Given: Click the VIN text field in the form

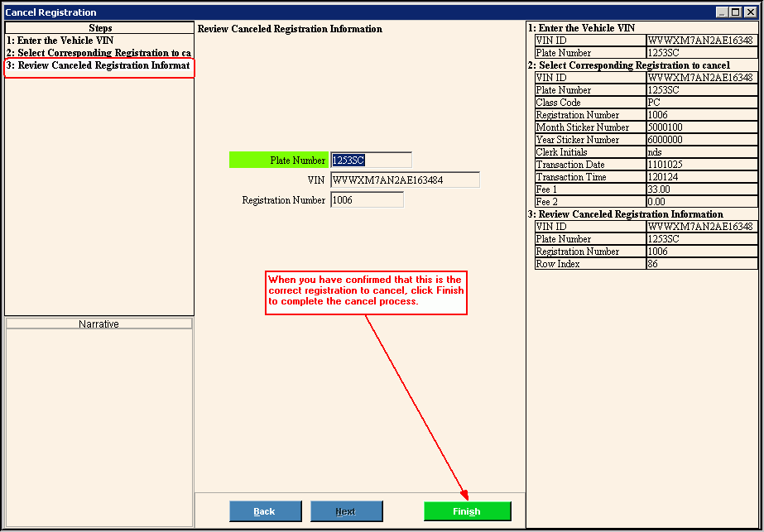Looking at the screenshot, I should coord(404,180).
